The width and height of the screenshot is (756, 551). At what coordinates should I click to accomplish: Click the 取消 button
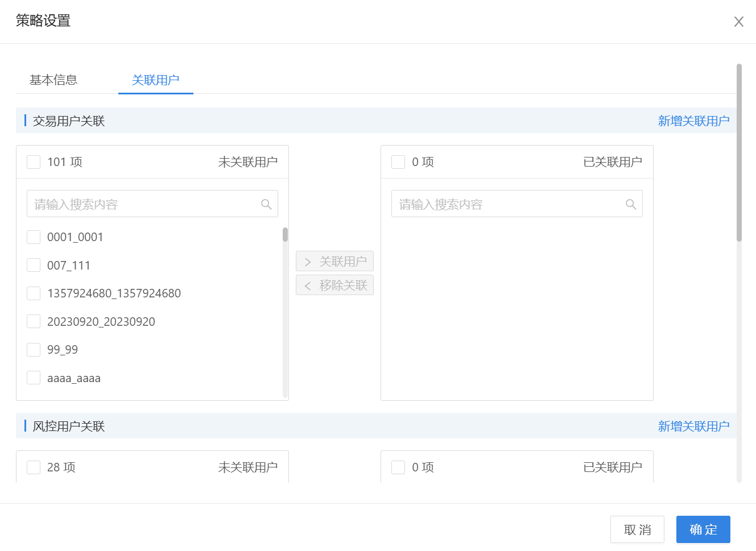pyautogui.click(x=637, y=529)
